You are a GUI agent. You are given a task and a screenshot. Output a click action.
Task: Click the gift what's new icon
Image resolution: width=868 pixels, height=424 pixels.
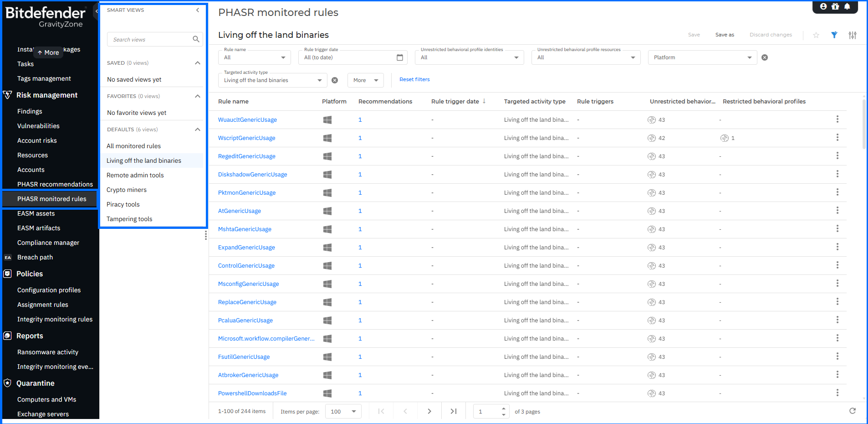pyautogui.click(x=835, y=6)
